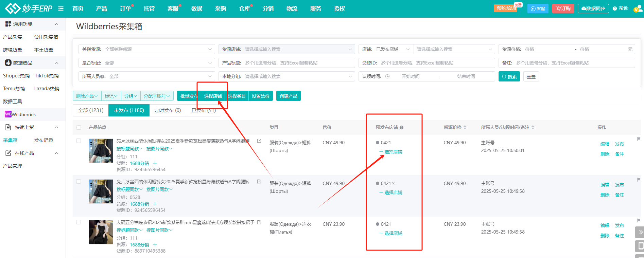Toggle the hamburger sidebar menu icon
Screen dimensions: 644x258
[61, 8]
